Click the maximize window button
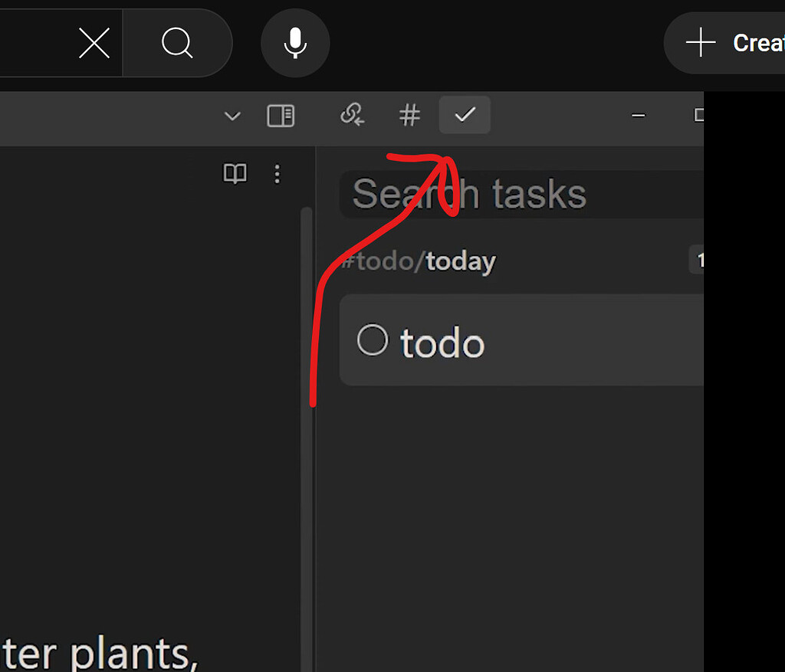Viewport: 785px width, 672px height. [x=698, y=116]
